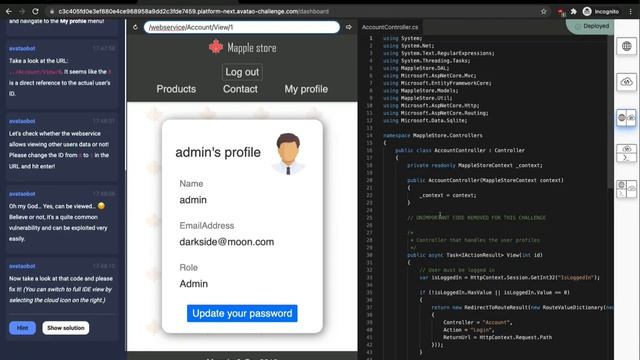Go forward with the browser forward arrow
Viewport: 640px width, 360px height.
[x=22, y=11]
